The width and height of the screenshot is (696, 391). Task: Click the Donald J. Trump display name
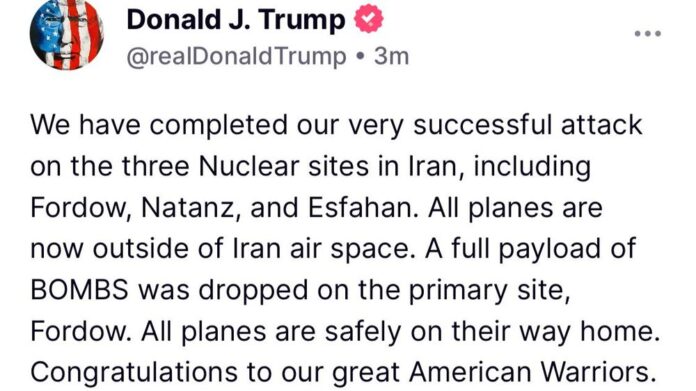[236, 20]
